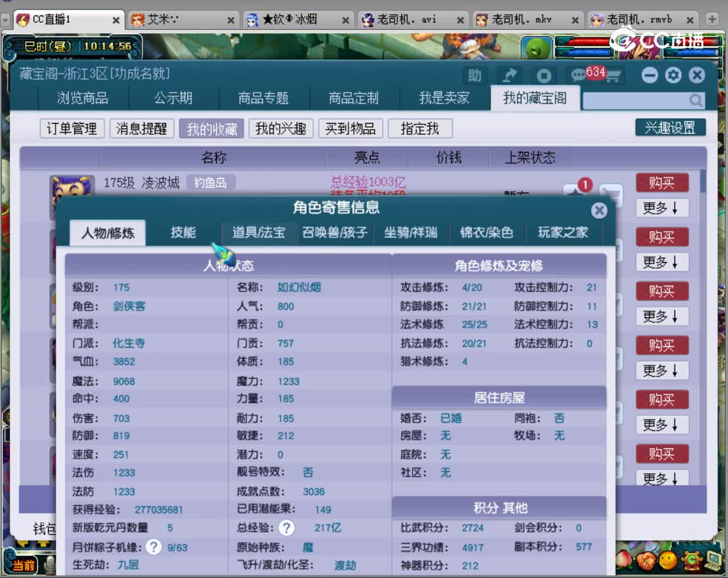Close the 角色寄售信息 dialog
728x578 pixels.
click(x=599, y=210)
